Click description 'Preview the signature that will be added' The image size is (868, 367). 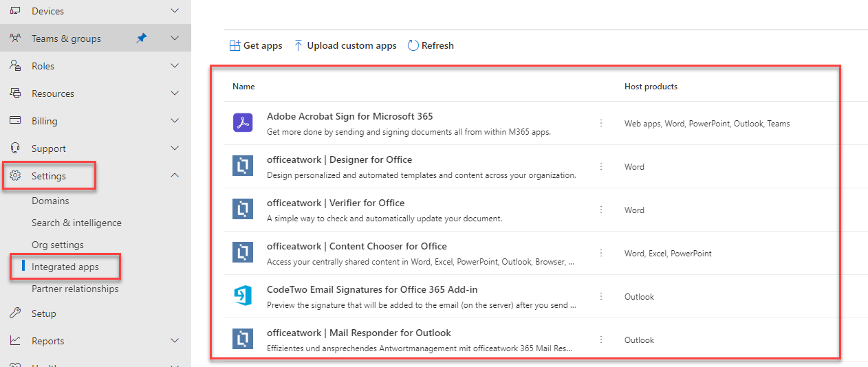coord(422,304)
